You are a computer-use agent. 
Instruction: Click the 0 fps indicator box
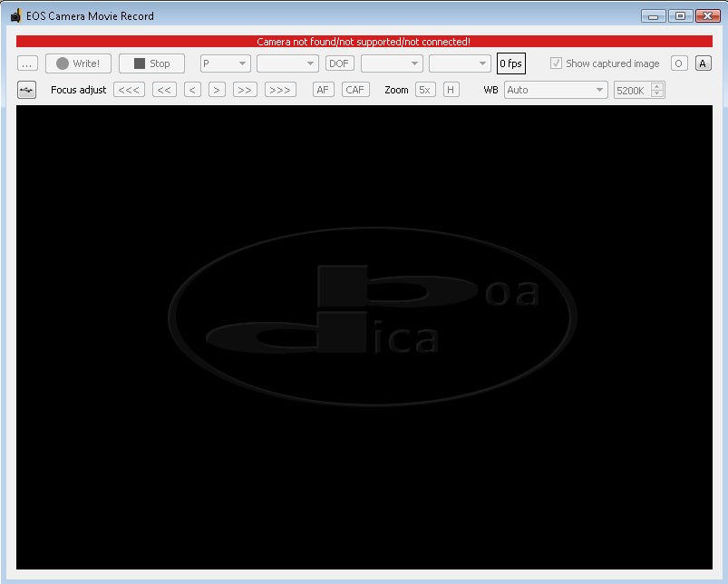coord(511,63)
